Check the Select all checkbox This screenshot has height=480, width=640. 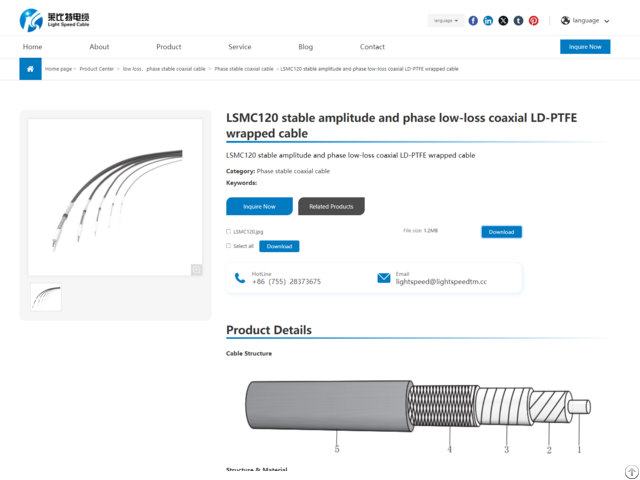229,246
